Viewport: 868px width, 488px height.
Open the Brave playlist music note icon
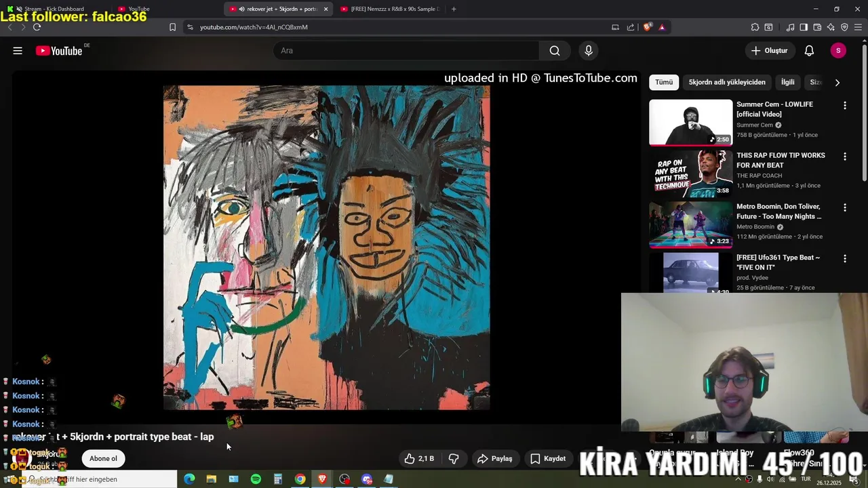(790, 27)
